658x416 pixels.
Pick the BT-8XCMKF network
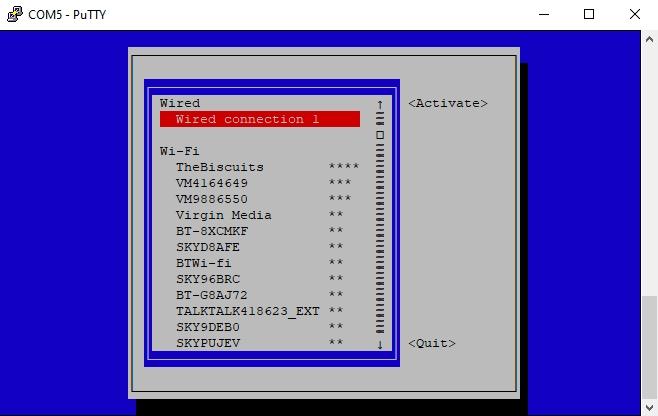point(260,231)
